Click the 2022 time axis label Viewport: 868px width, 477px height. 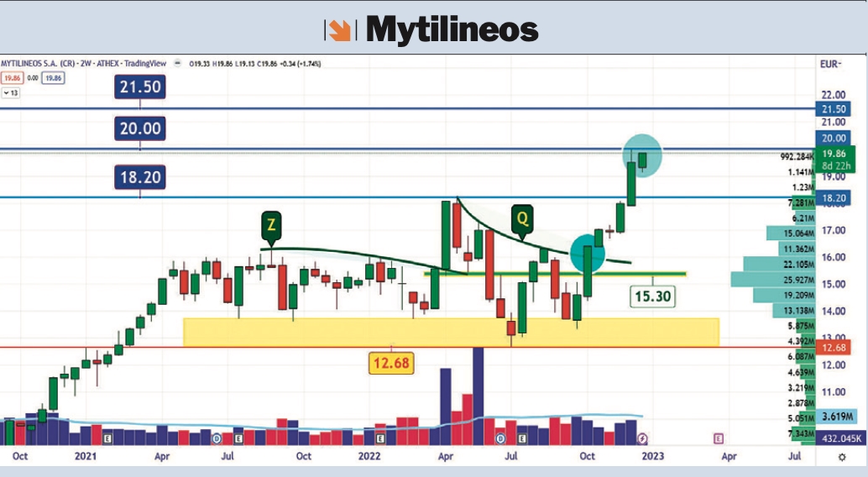coord(369,456)
